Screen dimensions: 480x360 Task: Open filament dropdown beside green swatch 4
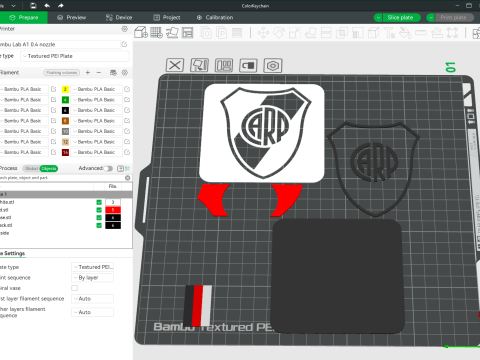coord(97,100)
